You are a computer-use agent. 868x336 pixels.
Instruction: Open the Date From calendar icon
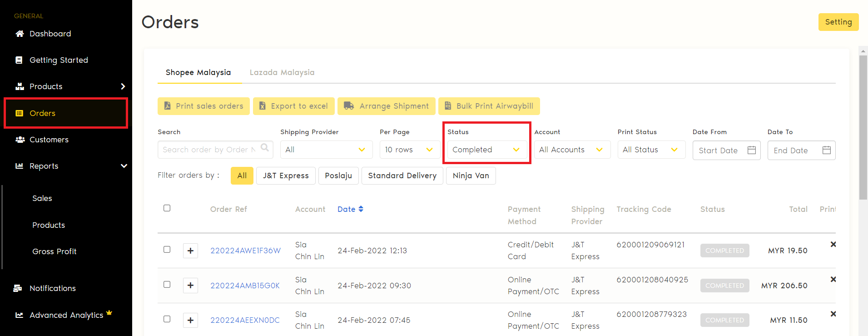(751, 150)
